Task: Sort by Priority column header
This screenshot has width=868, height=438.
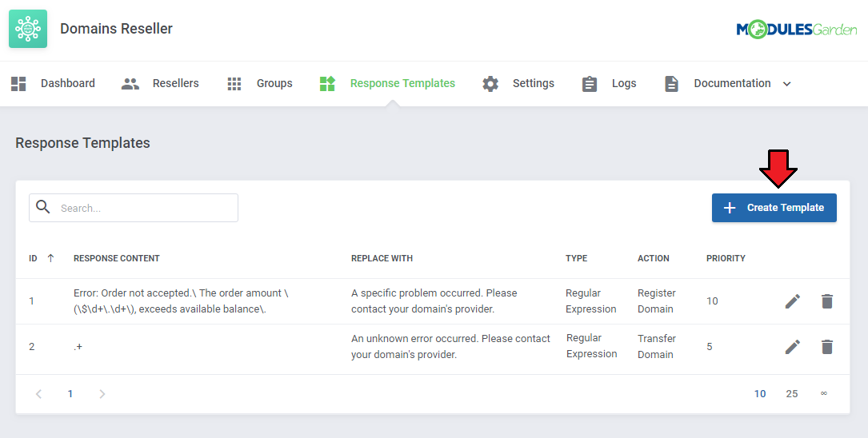Action: click(x=726, y=258)
